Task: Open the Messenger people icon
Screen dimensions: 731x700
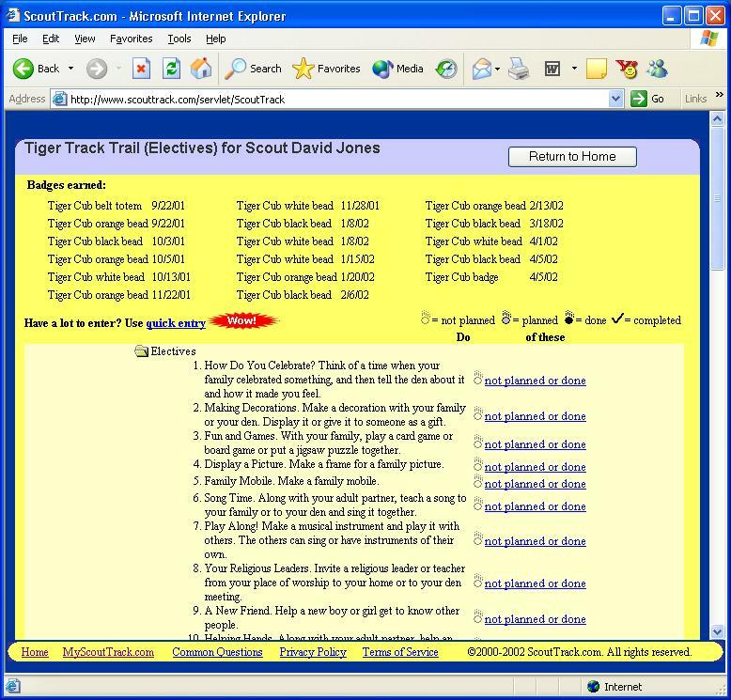Action: point(657,69)
